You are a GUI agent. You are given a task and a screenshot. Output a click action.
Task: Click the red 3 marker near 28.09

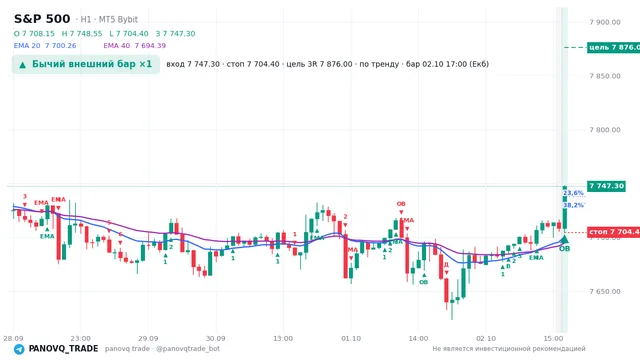click(25, 200)
